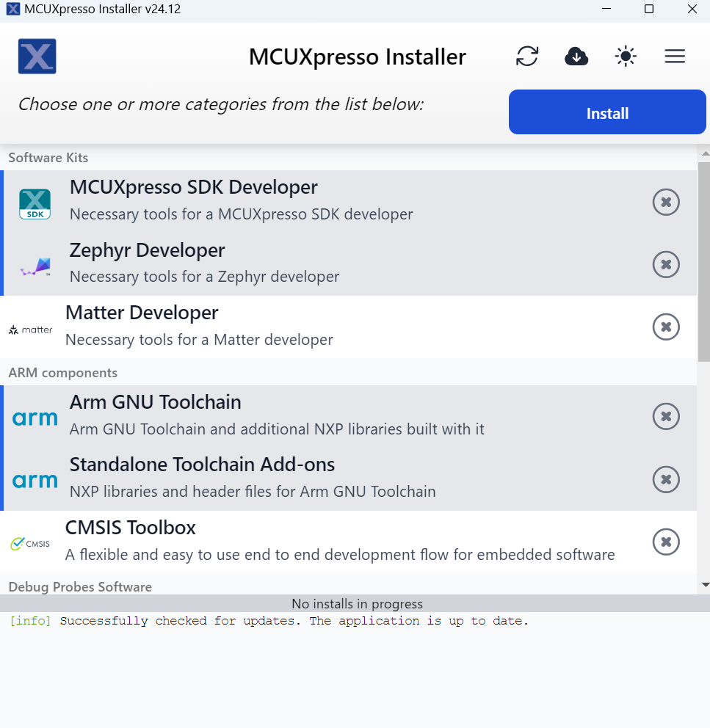
Task: Click the scrollbar up arrow
Action: 706,153
